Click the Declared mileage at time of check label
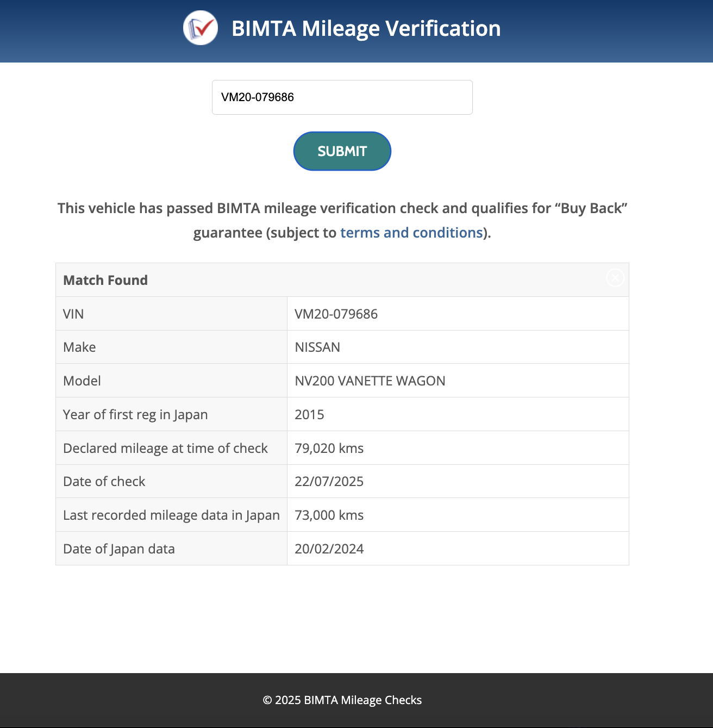The image size is (713, 728). [x=165, y=449]
